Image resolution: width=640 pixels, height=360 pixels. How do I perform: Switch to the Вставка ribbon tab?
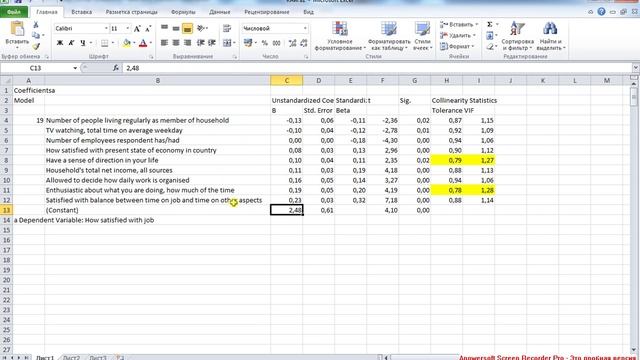click(x=82, y=12)
